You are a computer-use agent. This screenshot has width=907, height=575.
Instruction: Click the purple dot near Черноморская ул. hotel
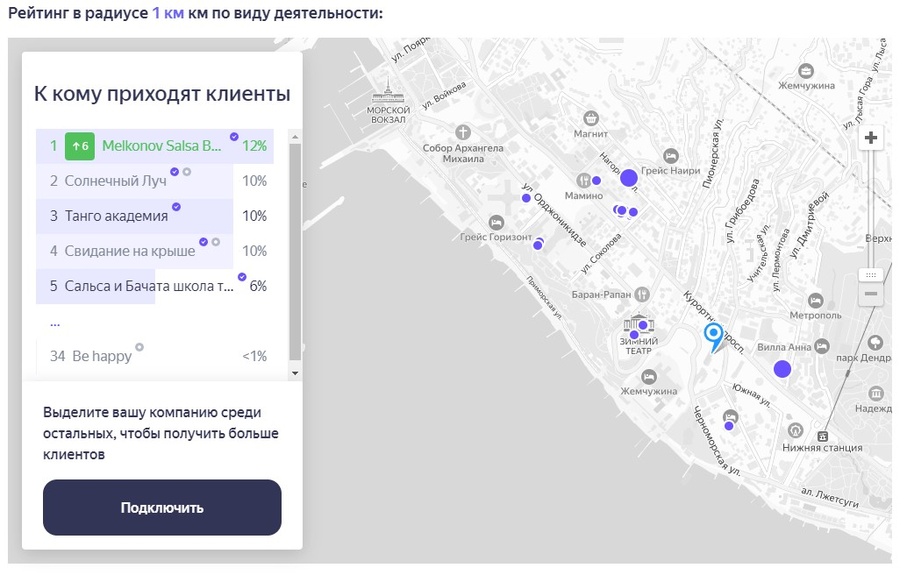(729, 426)
